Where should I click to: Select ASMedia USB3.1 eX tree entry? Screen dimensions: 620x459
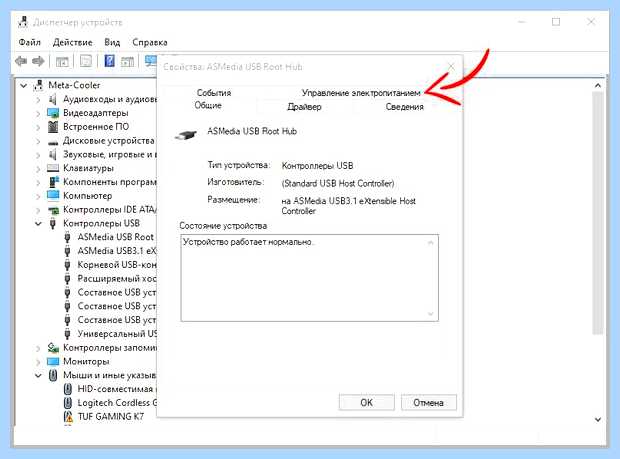pos(117,251)
